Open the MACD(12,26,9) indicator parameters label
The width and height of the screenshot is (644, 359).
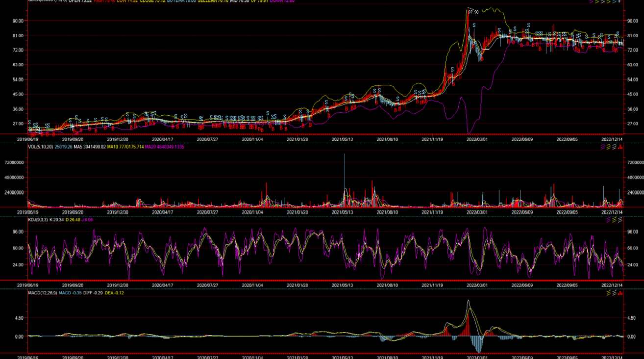42,293
